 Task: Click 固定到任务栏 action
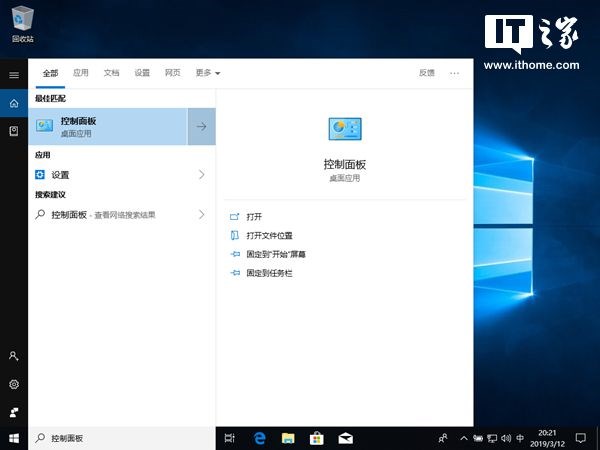point(269,273)
